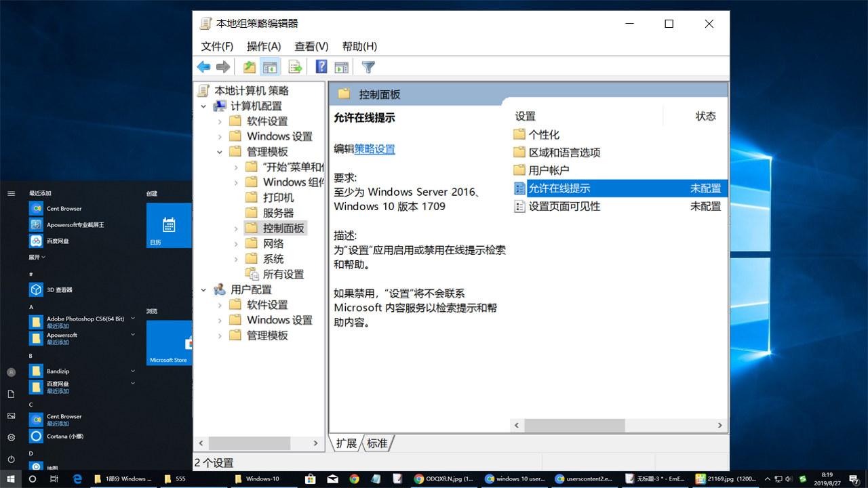This screenshot has height=488, width=868.
Task: Click the filter funnel toolbar icon
Action: point(368,67)
